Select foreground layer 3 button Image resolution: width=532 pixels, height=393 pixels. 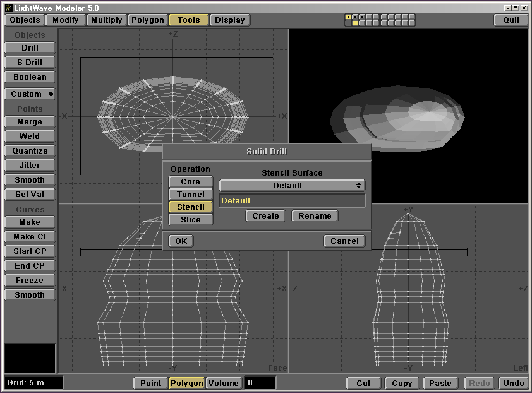coord(362,16)
